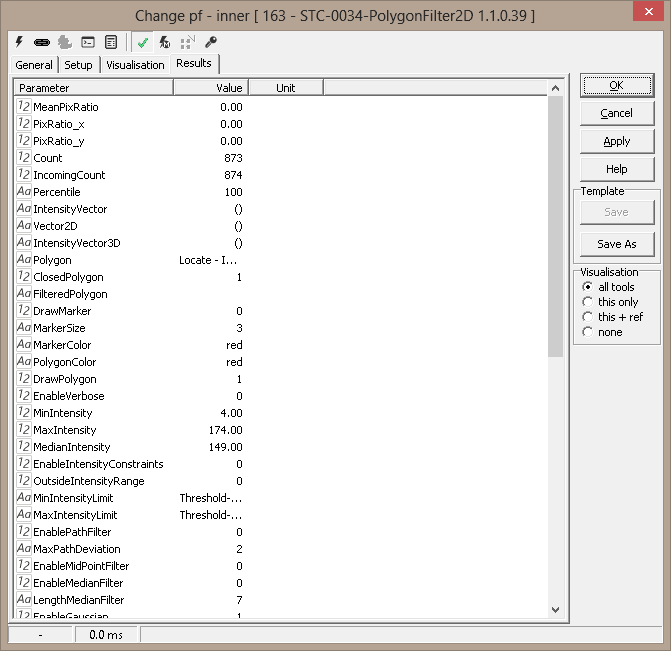Click the Apply button

tap(617, 141)
